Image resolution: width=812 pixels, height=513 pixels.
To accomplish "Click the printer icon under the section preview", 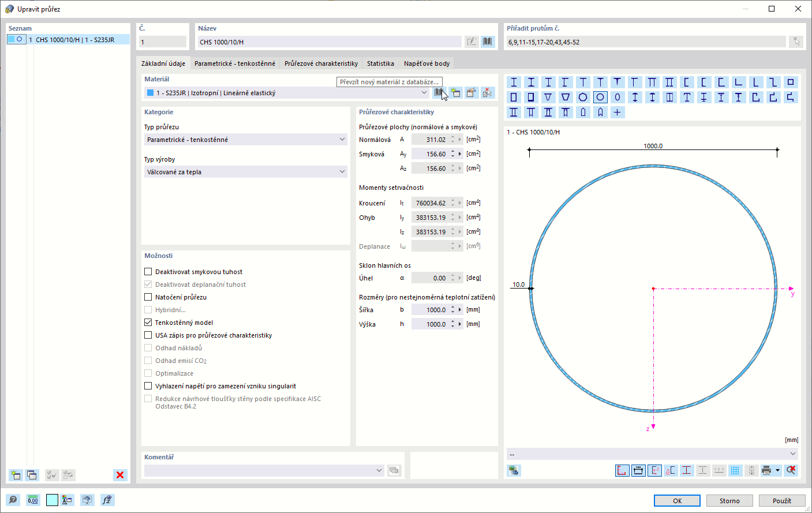I will (x=766, y=470).
